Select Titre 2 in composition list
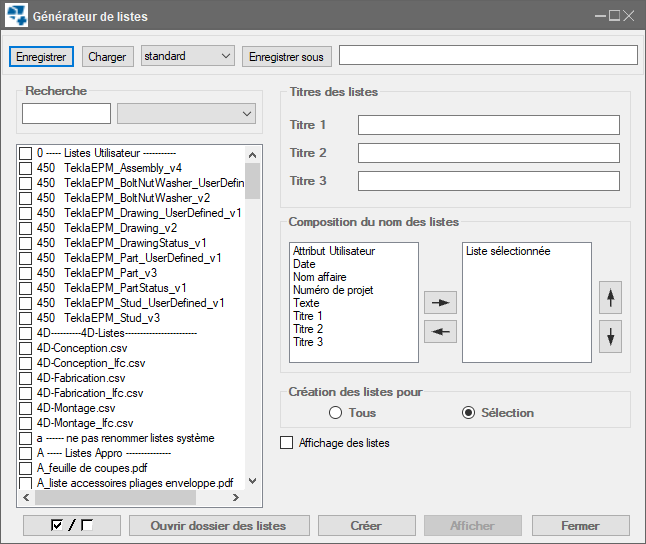This screenshot has height=544, width=646. [308, 329]
